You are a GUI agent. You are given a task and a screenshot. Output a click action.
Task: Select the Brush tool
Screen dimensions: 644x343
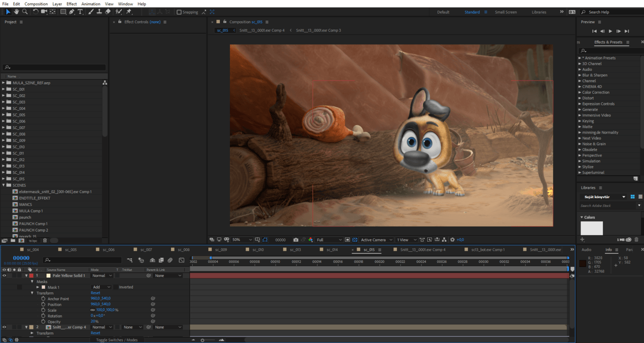(x=91, y=12)
